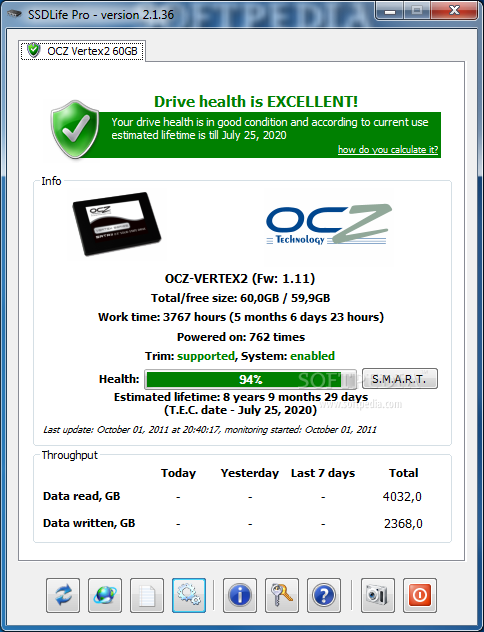This screenshot has height=632, width=484.
Task: Open the keys registration icon
Action: tap(282, 595)
